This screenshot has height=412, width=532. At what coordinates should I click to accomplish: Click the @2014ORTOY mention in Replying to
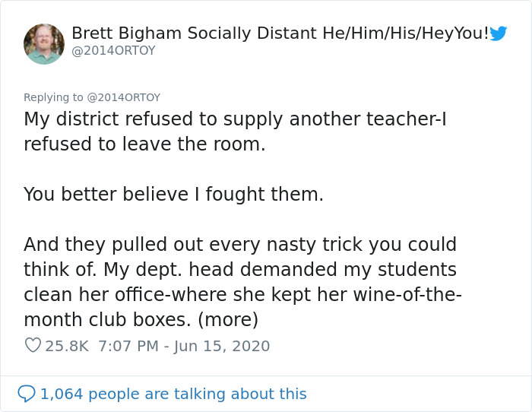click(124, 97)
